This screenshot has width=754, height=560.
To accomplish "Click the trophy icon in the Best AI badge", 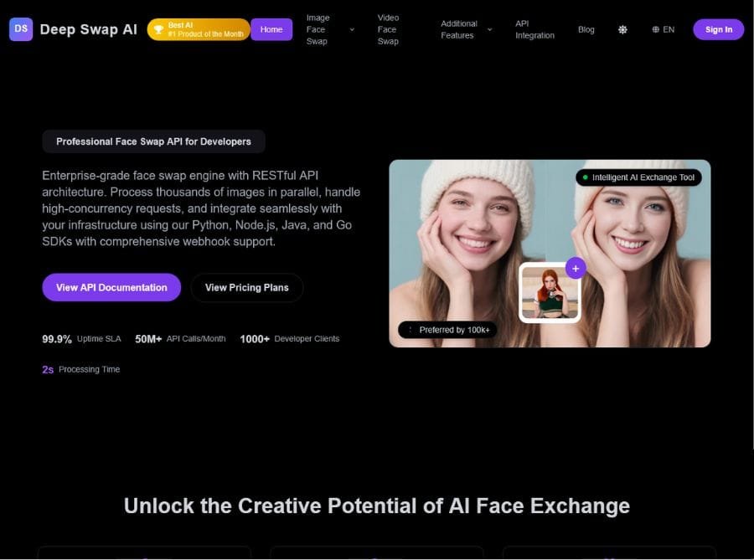I will 158,29.
